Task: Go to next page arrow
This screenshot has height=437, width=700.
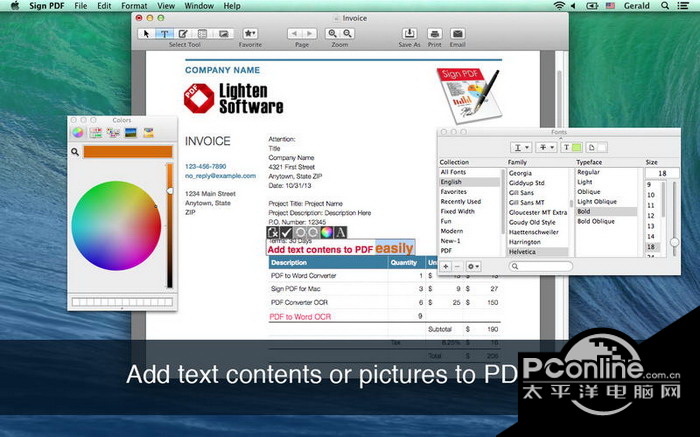Action: (x=309, y=33)
